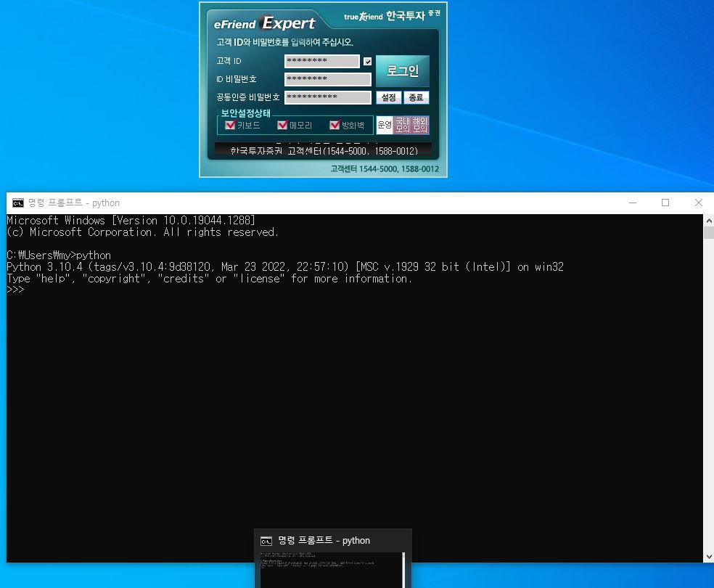Toggle the 메모리 security checkbox
The image size is (714, 588).
(x=282, y=125)
